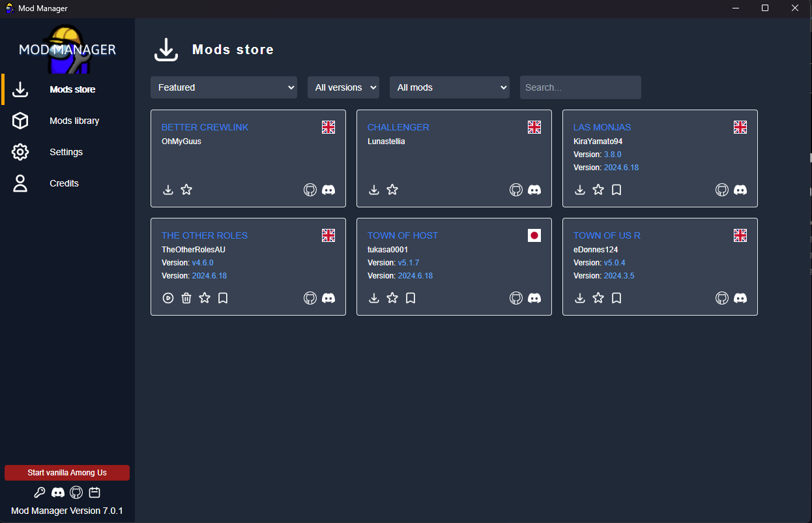
Task: Open THE OTHER ROLES title link
Action: click(205, 235)
